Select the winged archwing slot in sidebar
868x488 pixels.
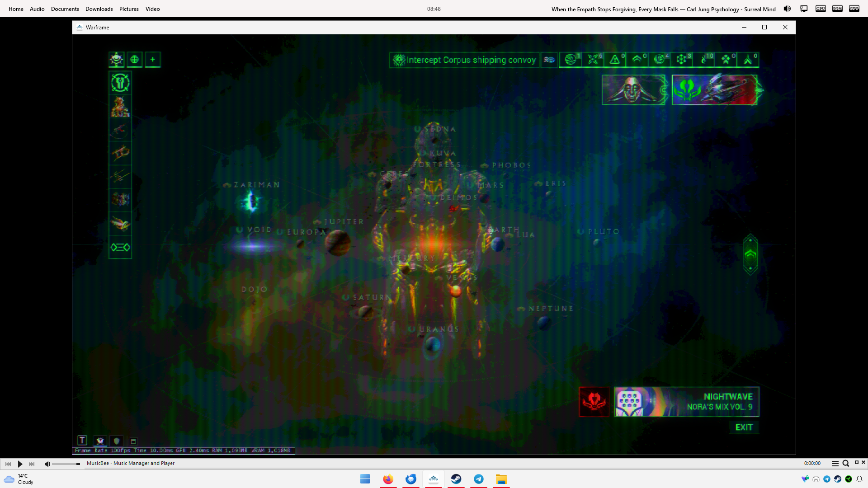tap(120, 224)
